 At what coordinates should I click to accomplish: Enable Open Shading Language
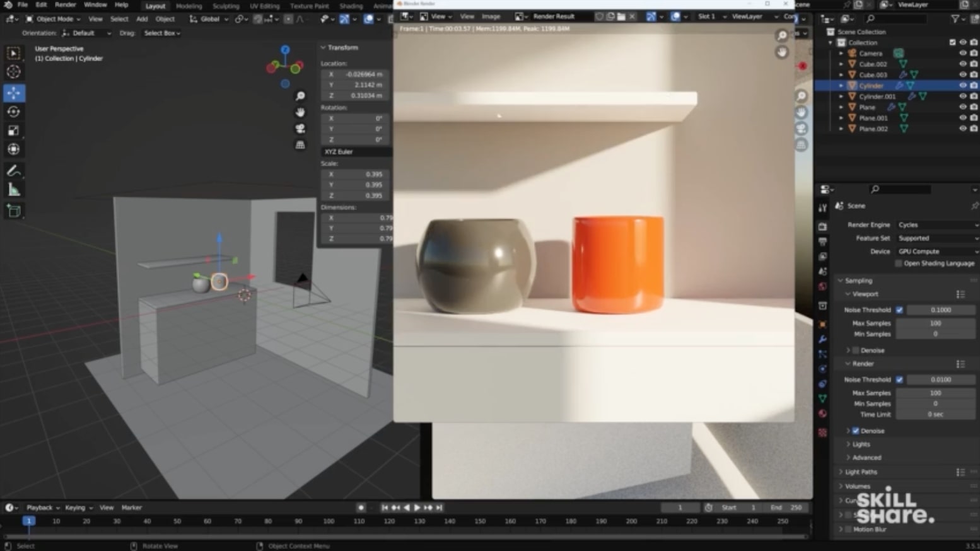point(898,264)
